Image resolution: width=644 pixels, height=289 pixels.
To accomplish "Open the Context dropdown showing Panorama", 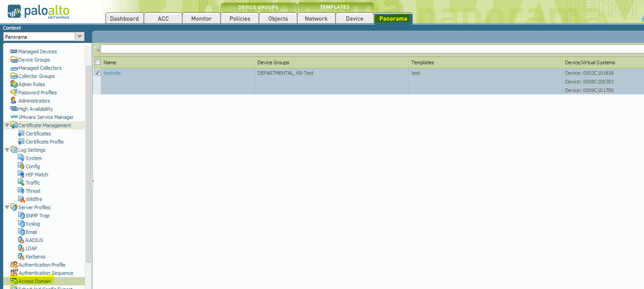I will [80, 37].
